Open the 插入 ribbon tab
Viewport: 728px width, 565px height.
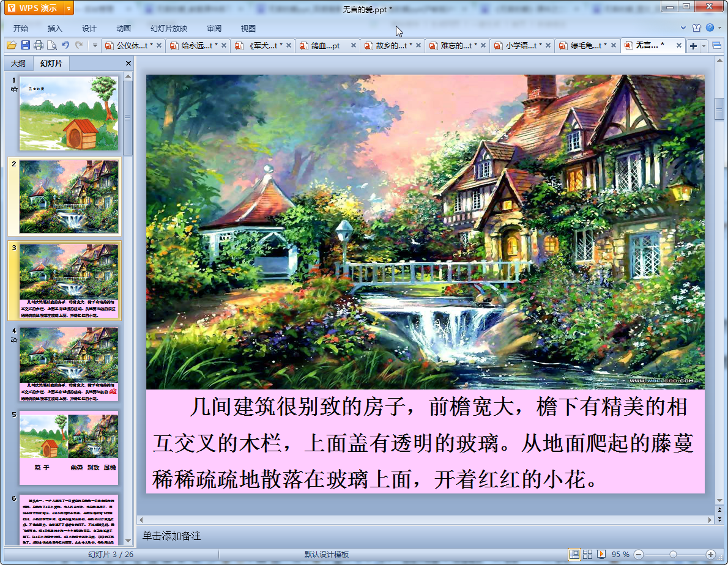click(54, 28)
